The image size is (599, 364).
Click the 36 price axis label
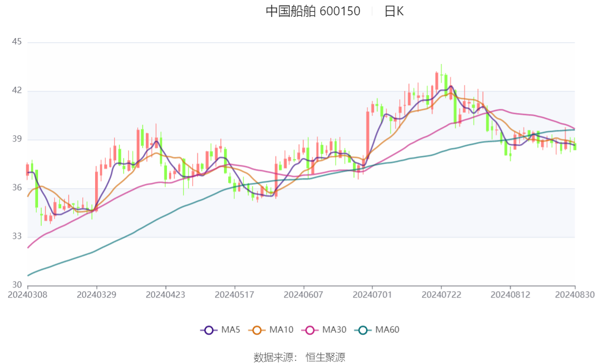coord(17,188)
